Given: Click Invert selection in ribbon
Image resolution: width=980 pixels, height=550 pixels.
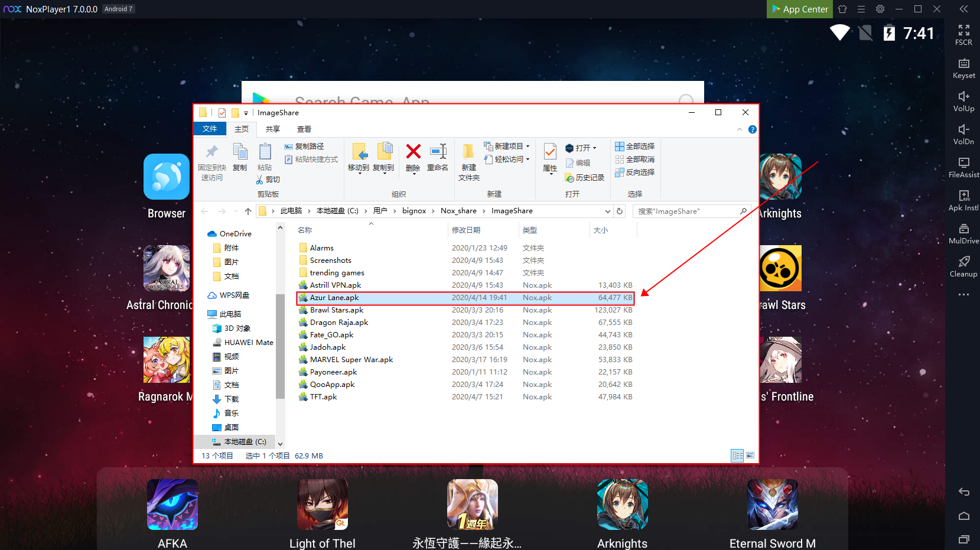Looking at the screenshot, I should (635, 172).
